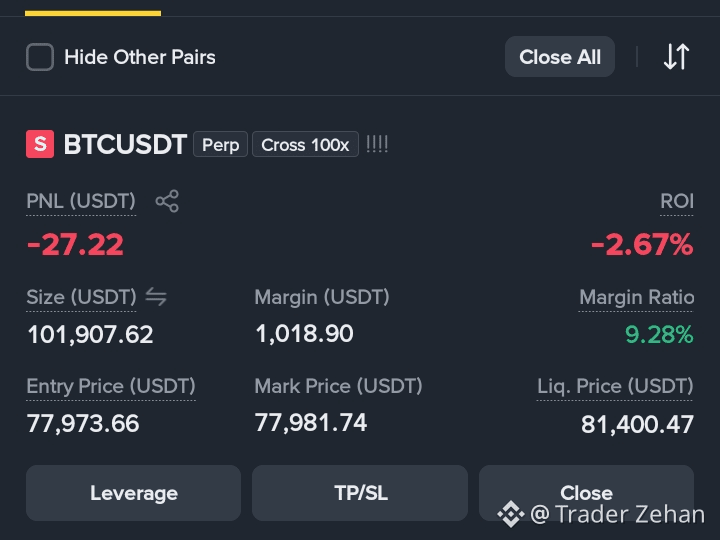Image resolution: width=720 pixels, height=540 pixels.
Task: Share PNL using the share icon
Action: tap(167, 201)
